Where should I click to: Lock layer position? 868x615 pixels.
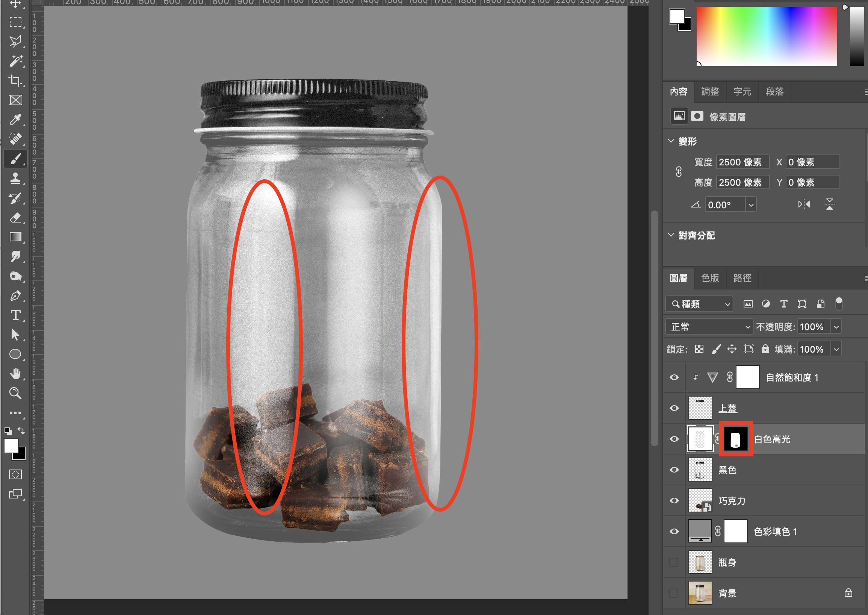pyautogui.click(x=732, y=349)
